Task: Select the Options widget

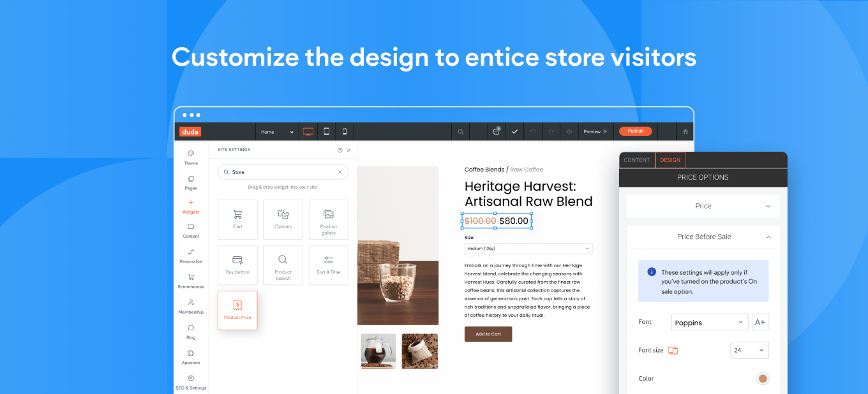Action: [283, 219]
